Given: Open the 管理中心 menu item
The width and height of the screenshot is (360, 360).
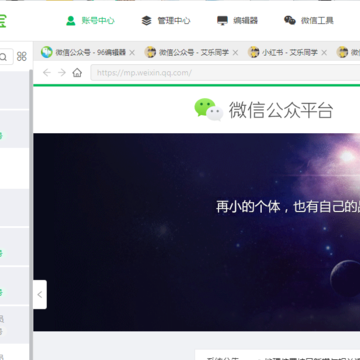Looking at the screenshot, I should coord(166,21).
